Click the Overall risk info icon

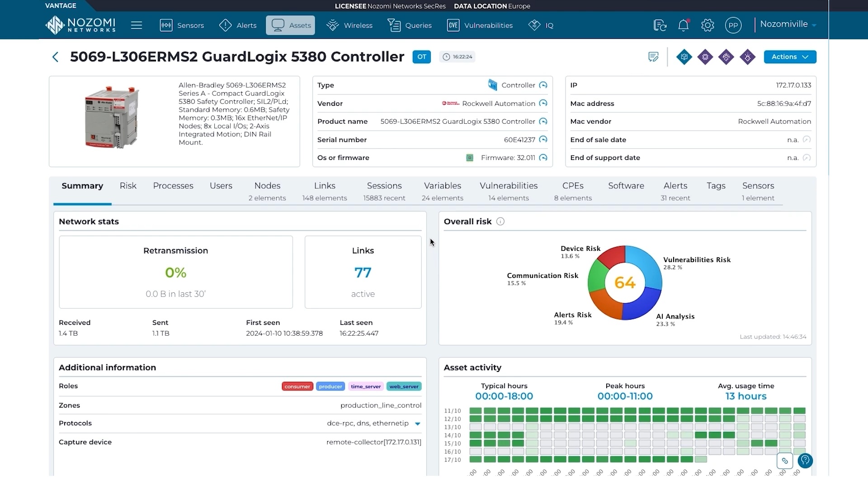click(500, 221)
